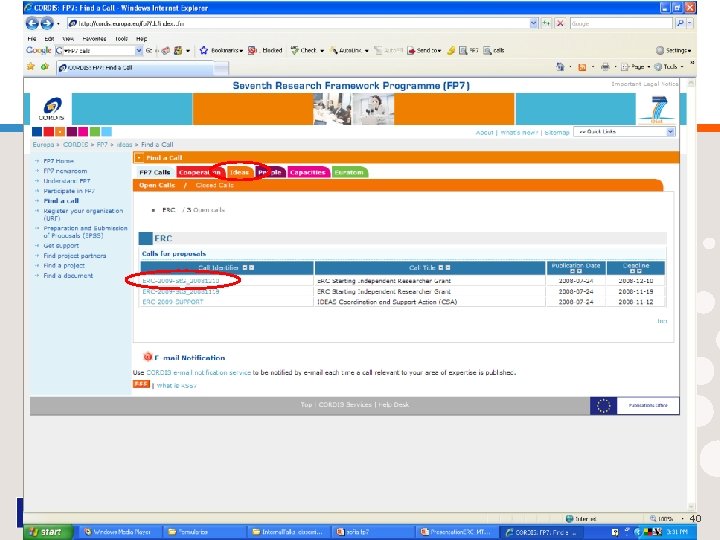The width and height of the screenshot is (720, 540).
Task: Click the Add to Favorites icon
Action: pos(45,67)
